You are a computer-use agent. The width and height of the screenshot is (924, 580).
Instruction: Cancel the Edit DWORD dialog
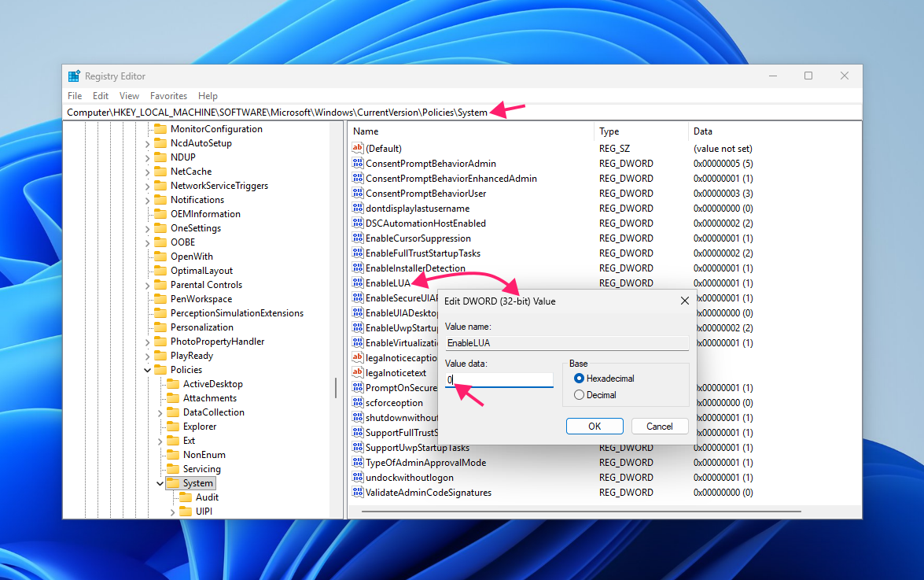coord(660,427)
